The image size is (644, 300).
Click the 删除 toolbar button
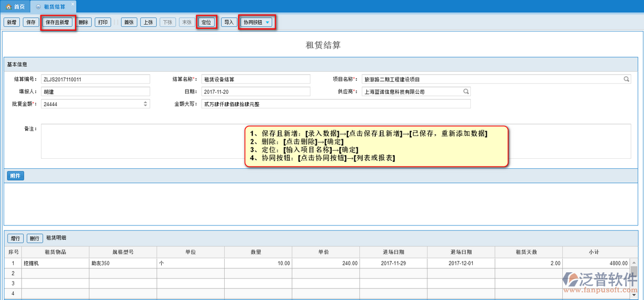84,22
